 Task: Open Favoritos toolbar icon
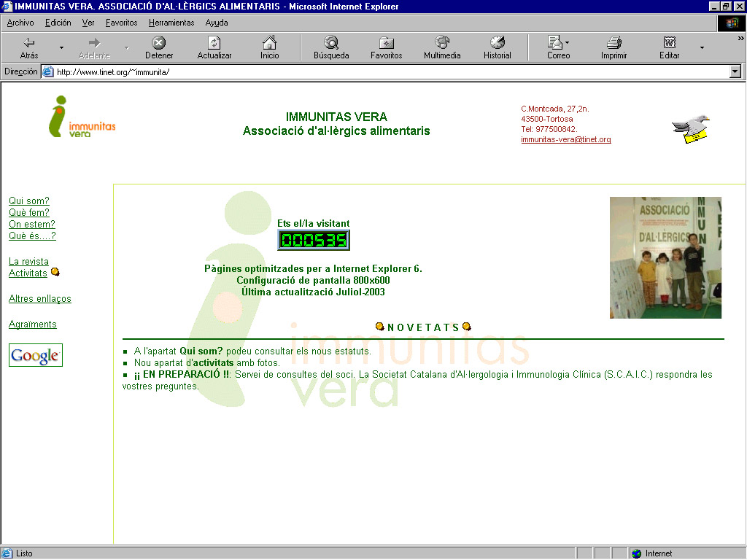pos(386,43)
